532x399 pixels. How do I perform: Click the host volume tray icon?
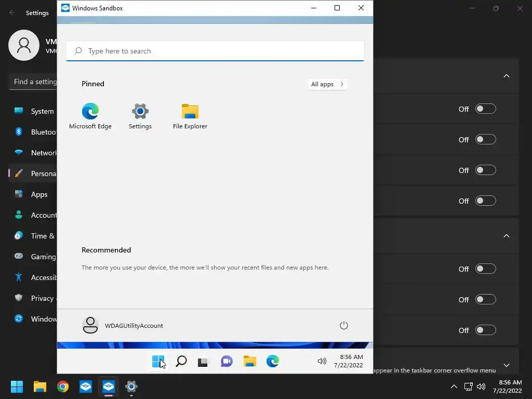(x=481, y=387)
